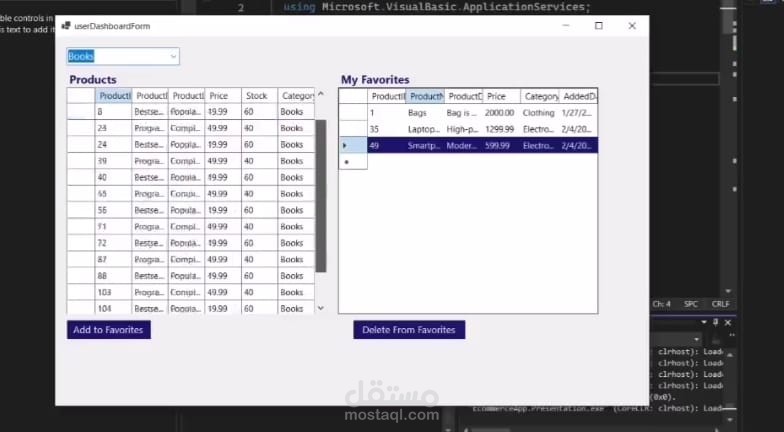The image size is (784, 432).
Task: Click the Add to Favorites button
Action: point(108,330)
